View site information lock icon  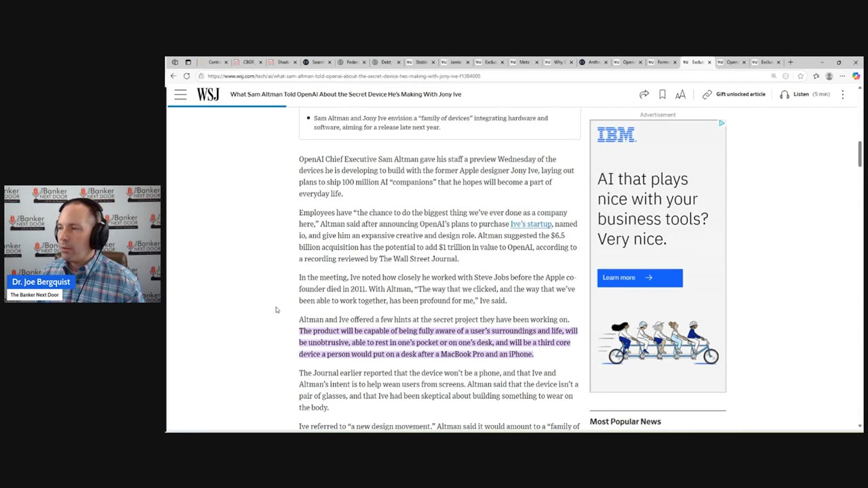[x=200, y=76]
